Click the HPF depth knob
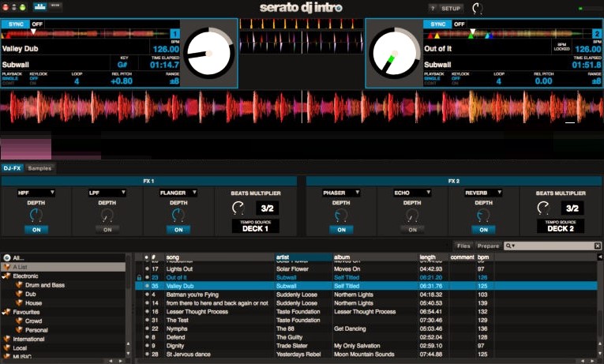The height and width of the screenshot is (364, 604). pos(36,215)
